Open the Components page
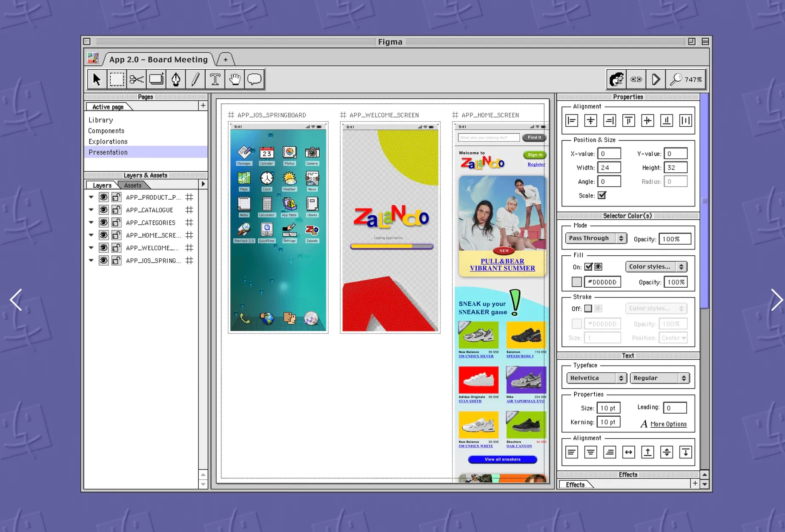Viewport: 785px width, 532px height. [x=106, y=131]
